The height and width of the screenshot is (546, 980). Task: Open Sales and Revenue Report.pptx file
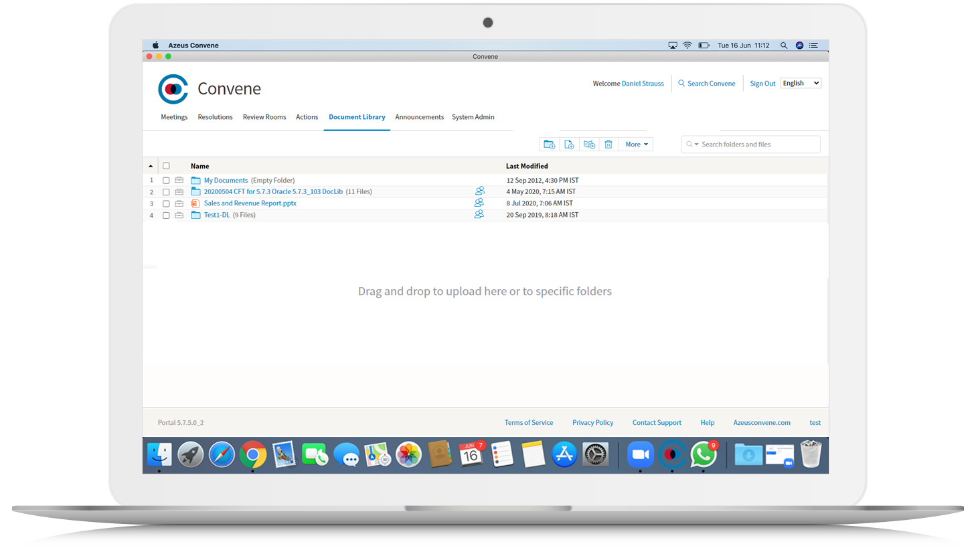click(x=250, y=203)
